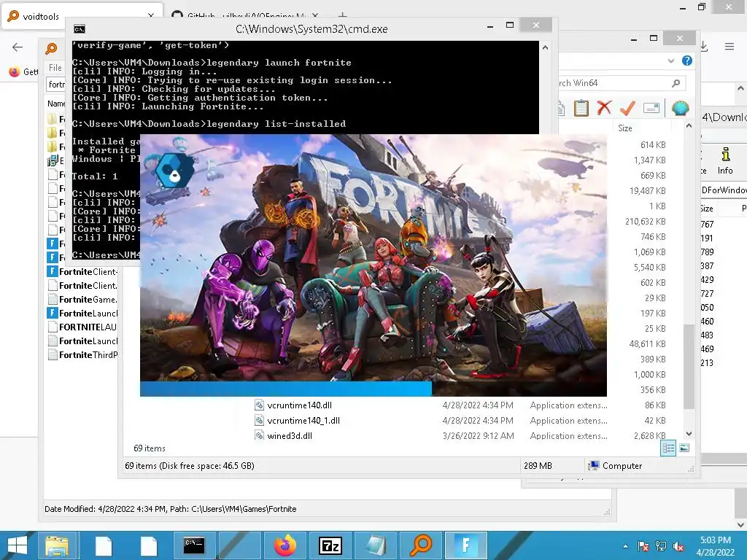The width and height of the screenshot is (747, 560).
Task: Click the 289 MB status bar entry
Action: pos(538,466)
